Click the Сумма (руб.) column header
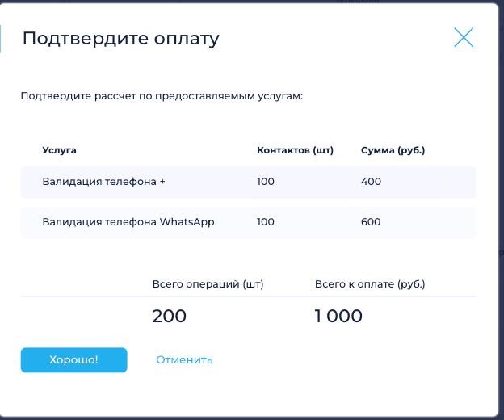The height and width of the screenshot is (420, 504). (393, 150)
